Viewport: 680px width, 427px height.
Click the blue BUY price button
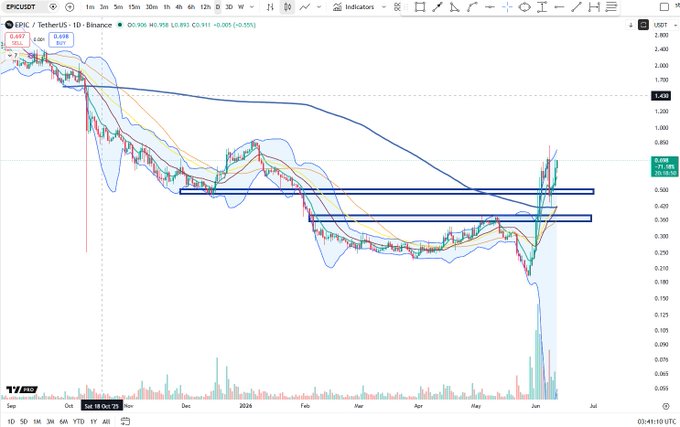coord(61,40)
